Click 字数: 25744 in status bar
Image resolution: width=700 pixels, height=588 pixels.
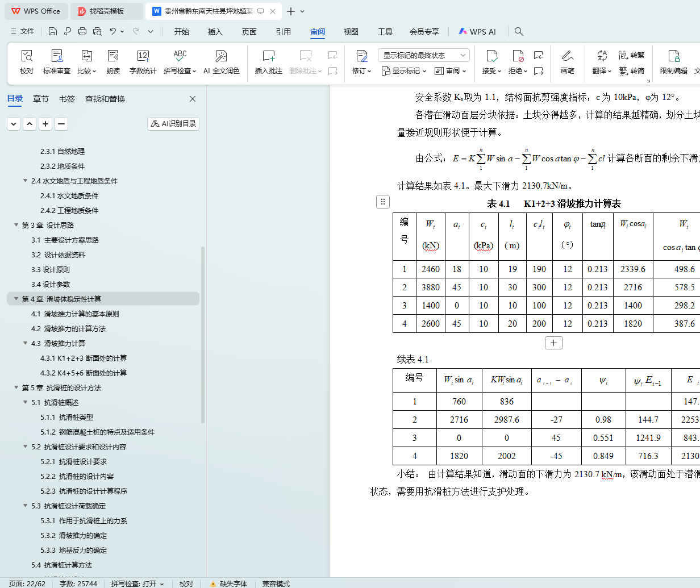[78, 583]
